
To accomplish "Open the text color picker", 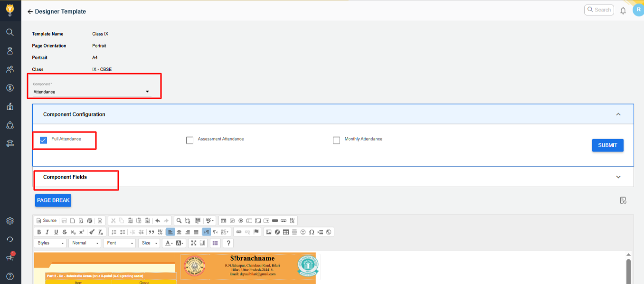I will coord(168,243).
